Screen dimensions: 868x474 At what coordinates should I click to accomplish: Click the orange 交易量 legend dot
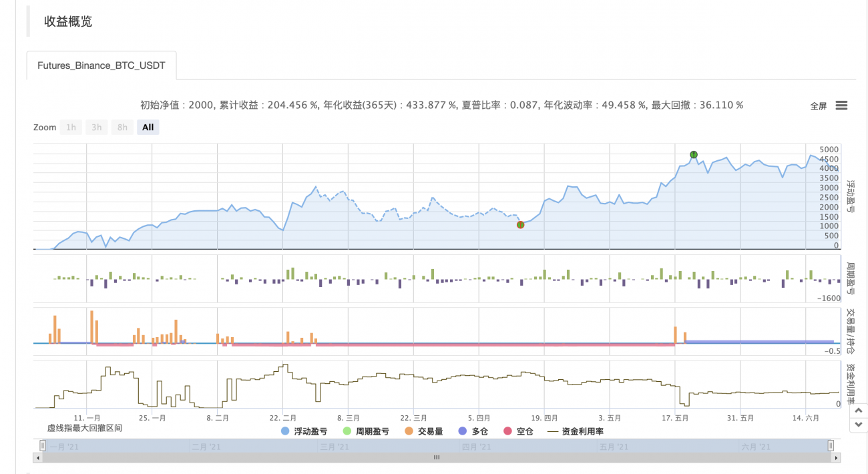coord(407,431)
